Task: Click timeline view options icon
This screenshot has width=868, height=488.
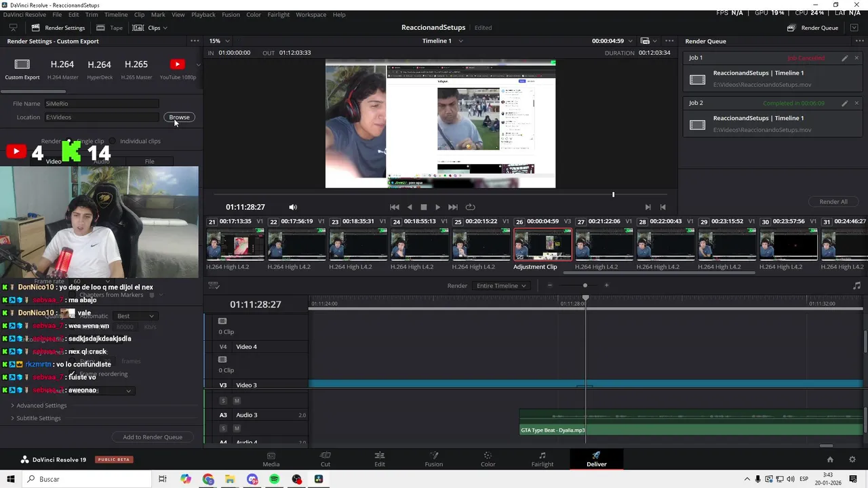Action: 214,285
